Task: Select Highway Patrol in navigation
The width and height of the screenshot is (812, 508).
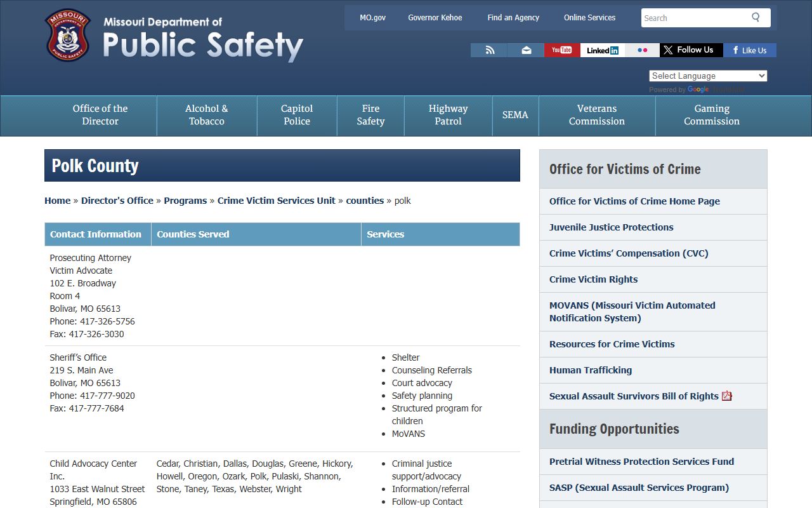Action: click(x=448, y=115)
